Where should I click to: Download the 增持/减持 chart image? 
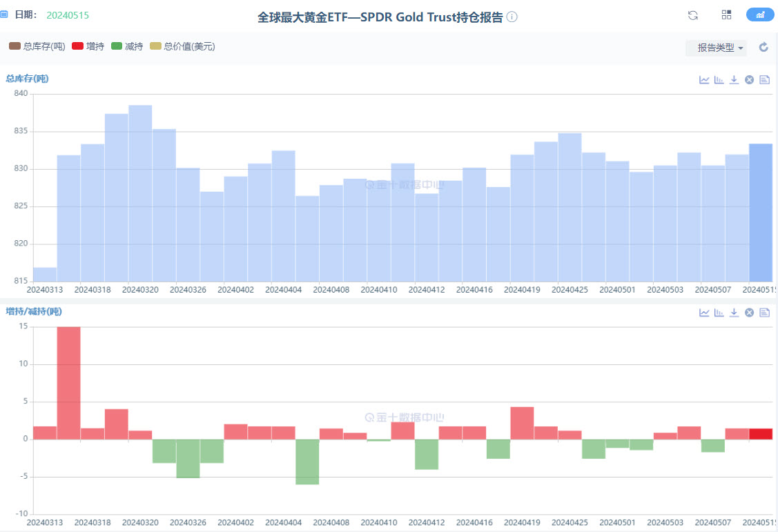point(734,313)
